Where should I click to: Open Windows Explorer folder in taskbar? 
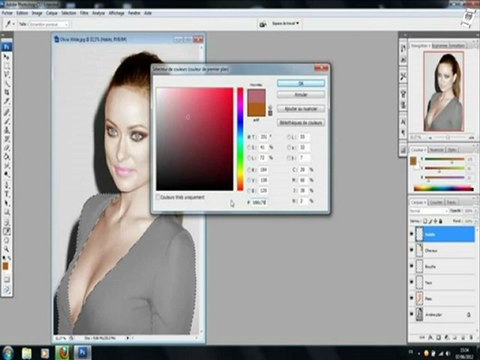click(27, 353)
